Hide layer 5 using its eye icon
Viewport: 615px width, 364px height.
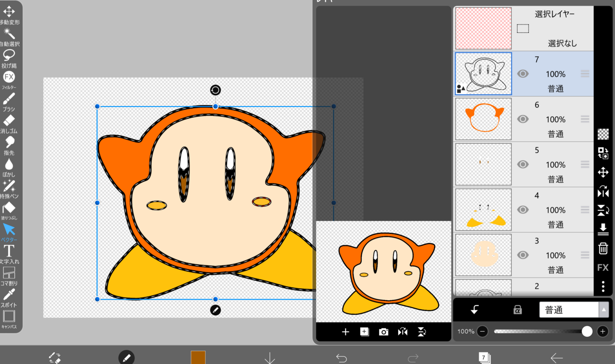pyautogui.click(x=523, y=164)
